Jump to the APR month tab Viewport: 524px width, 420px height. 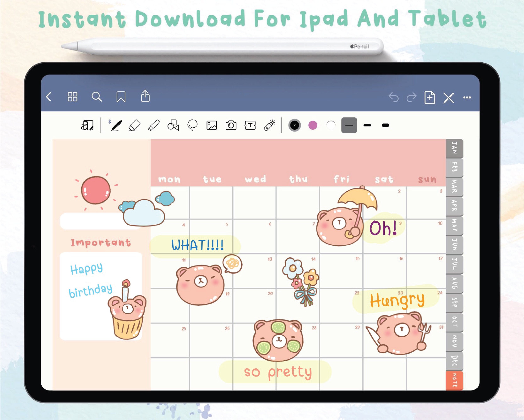tap(454, 206)
